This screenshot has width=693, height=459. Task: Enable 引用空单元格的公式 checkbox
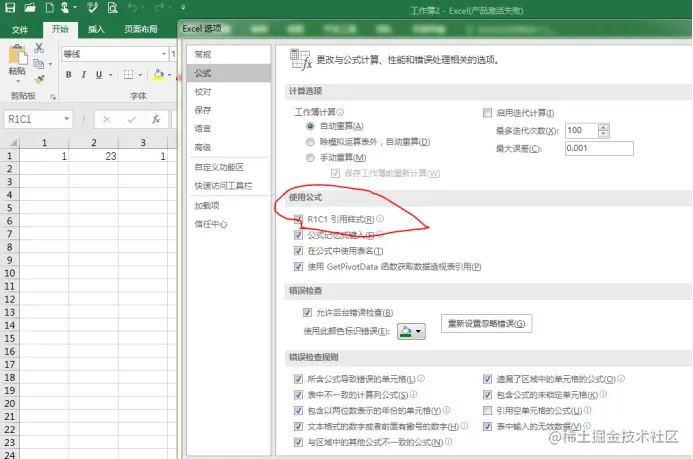coord(487,410)
